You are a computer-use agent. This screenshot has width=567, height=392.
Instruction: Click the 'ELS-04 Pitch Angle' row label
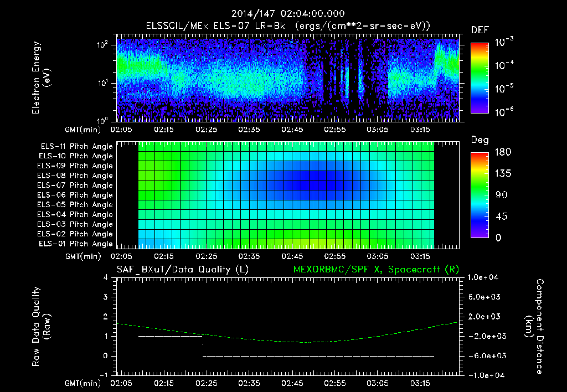(x=75, y=214)
